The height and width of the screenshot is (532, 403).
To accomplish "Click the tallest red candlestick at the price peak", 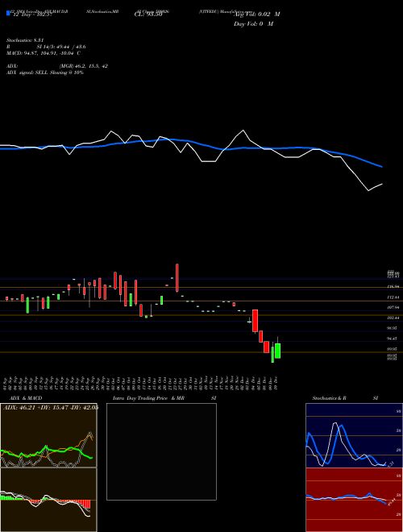I will (x=177, y=277).
